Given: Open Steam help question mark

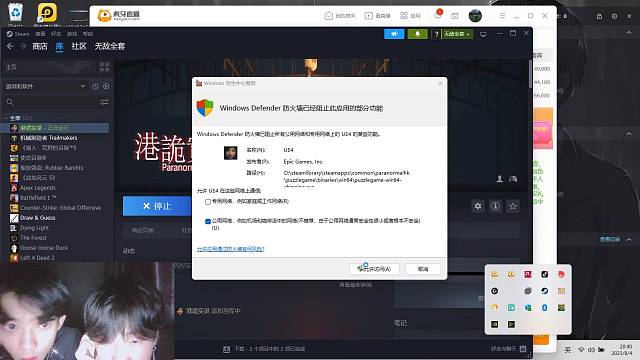Looking at the screenshot, I should [x=436, y=34].
